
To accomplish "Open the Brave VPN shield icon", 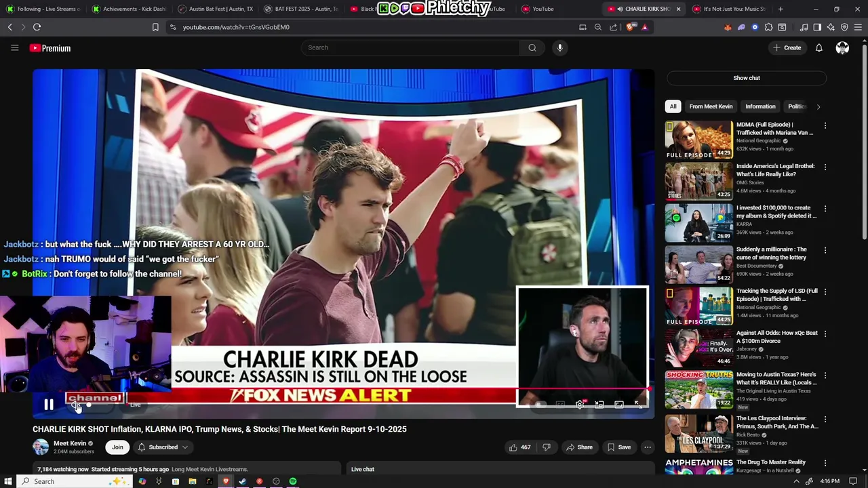I will tap(844, 27).
